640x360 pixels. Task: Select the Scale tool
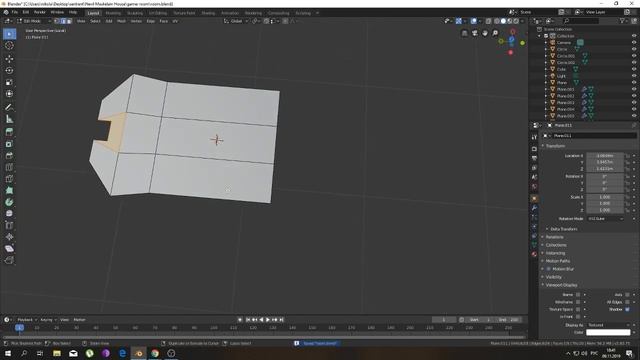click(9, 82)
